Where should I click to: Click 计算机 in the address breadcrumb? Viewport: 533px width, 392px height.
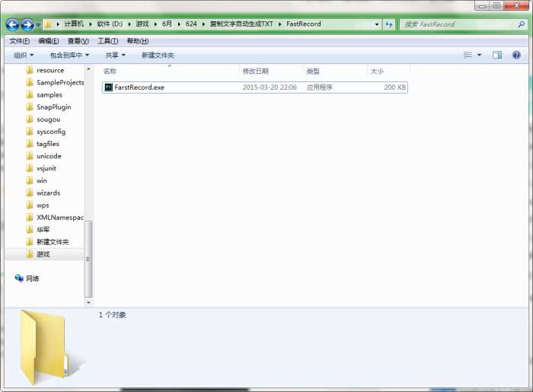point(74,24)
